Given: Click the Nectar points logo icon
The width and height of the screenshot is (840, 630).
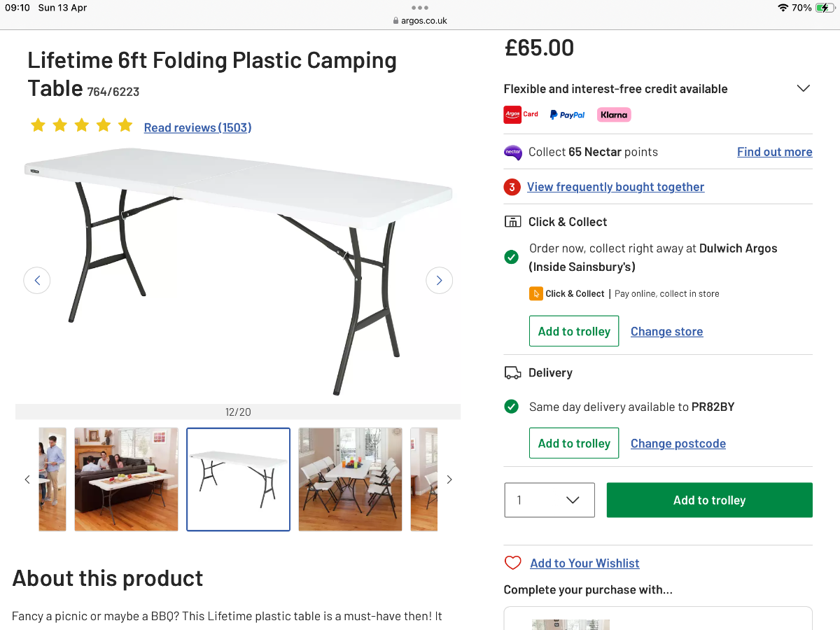Looking at the screenshot, I should coord(513,152).
